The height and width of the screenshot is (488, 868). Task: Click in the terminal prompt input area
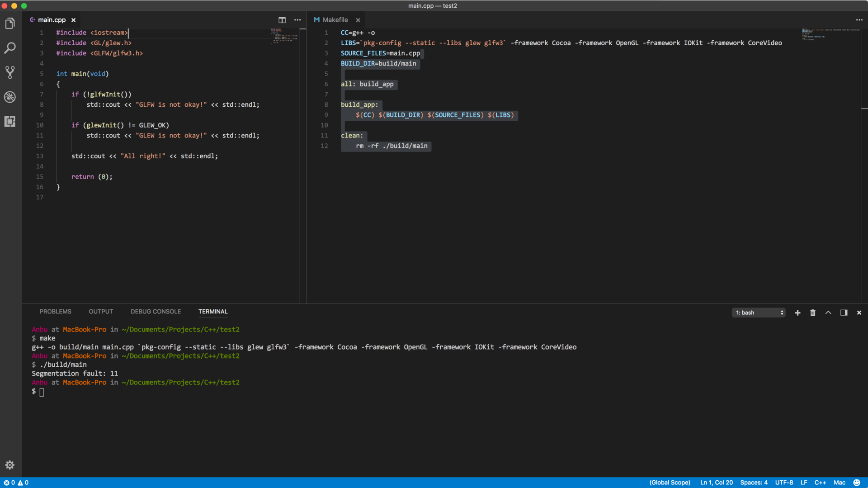42,392
